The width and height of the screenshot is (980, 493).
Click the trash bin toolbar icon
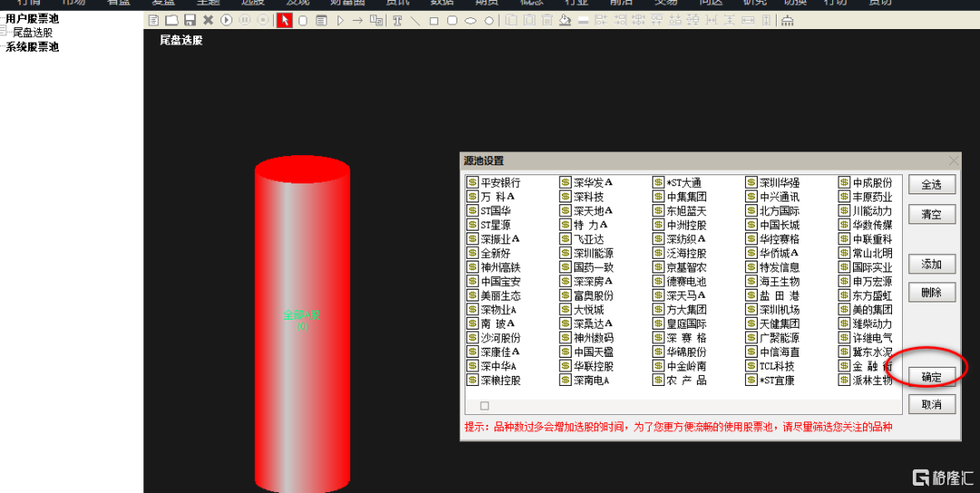pyautogui.click(x=547, y=20)
